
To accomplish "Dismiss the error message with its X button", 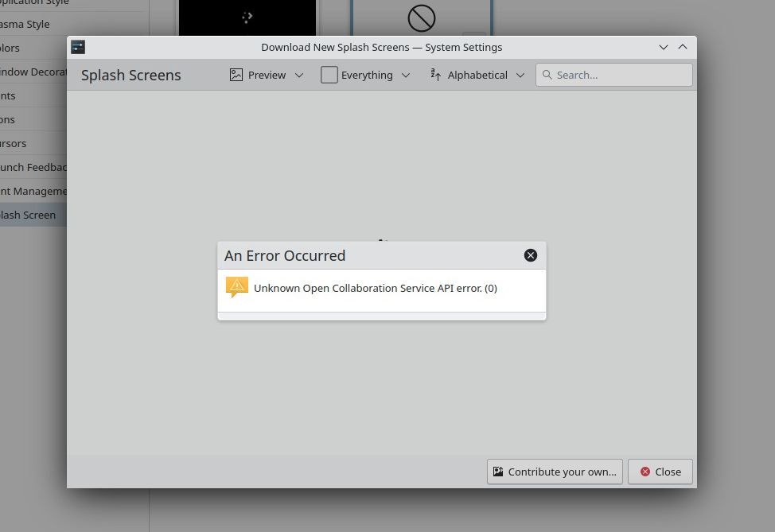I will [x=531, y=255].
